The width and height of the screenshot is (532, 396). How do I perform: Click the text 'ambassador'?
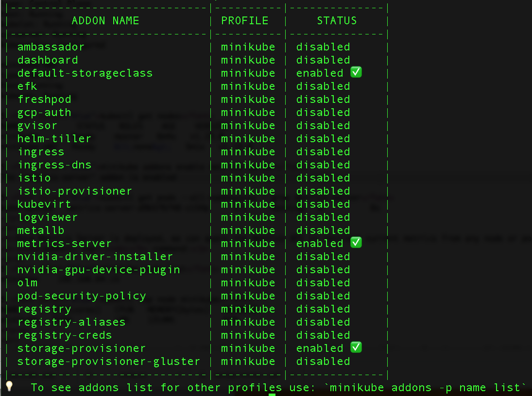pyautogui.click(x=51, y=47)
